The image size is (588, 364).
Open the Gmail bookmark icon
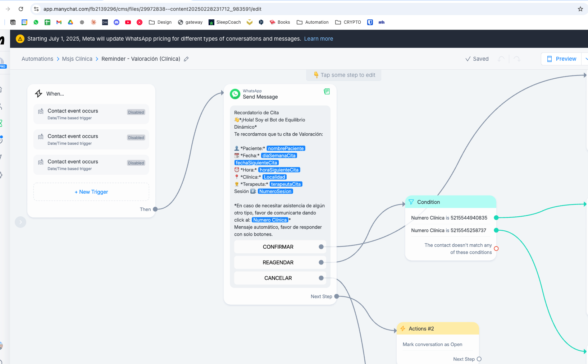(x=59, y=22)
